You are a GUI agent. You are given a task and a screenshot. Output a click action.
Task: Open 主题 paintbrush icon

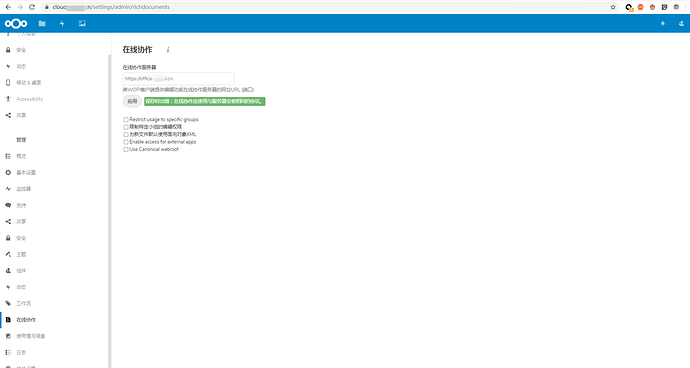pyautogui.click(x=8, y=254)
